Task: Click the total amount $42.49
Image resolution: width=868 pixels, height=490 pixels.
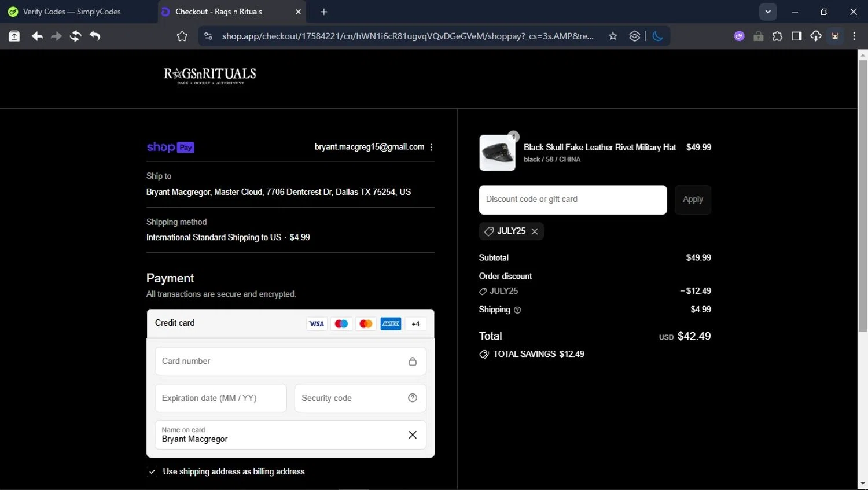Action: 694,336
